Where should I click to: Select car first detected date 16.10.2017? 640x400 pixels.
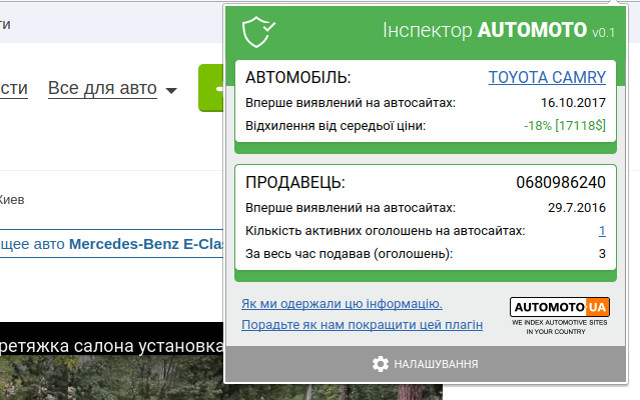(573, 102)
